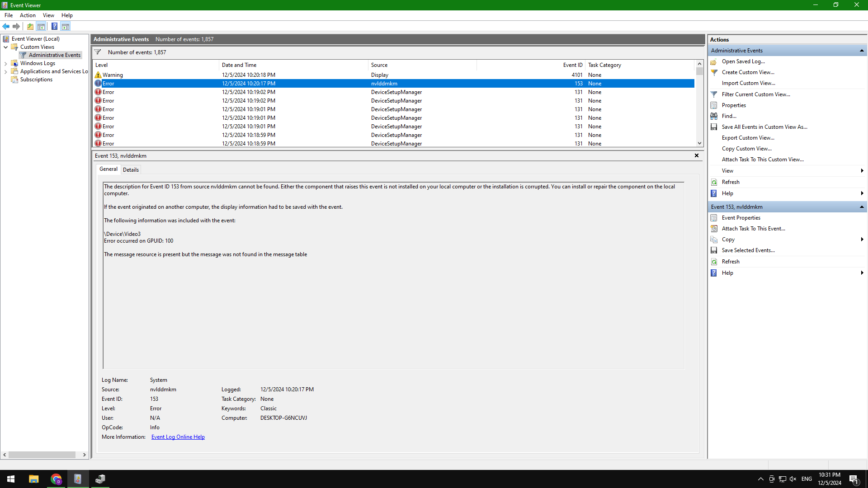Screen dimensions: 868x488
Task: Click Export Custom View… action
Action: (x=748, y=138)
